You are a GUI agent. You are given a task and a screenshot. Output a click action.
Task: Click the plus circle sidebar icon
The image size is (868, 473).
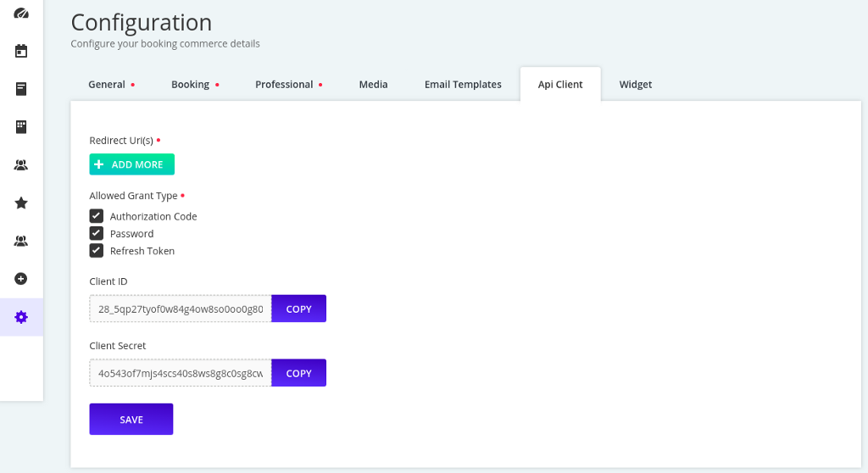21,278
